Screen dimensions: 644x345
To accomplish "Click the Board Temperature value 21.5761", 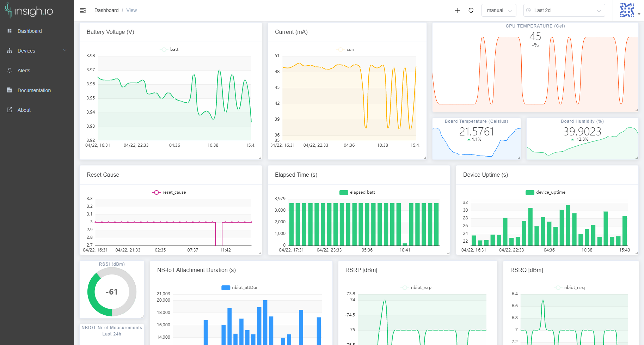I will (477, 132).
